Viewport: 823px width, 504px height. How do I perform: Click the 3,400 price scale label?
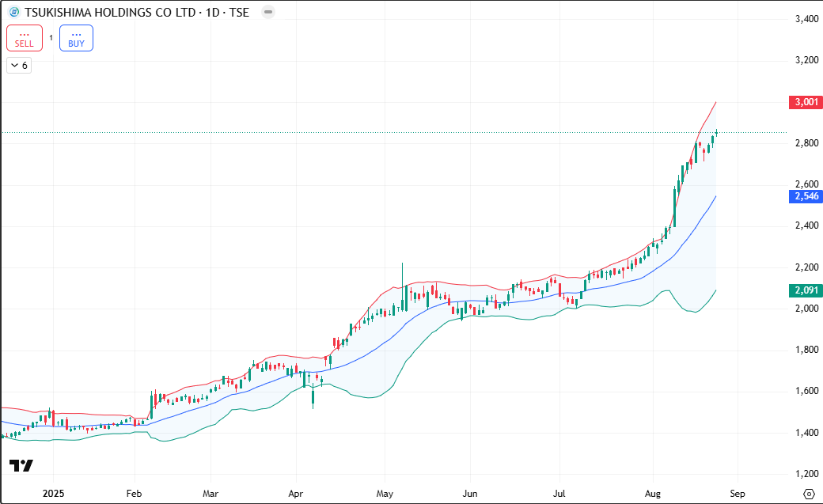pos(806,19)
